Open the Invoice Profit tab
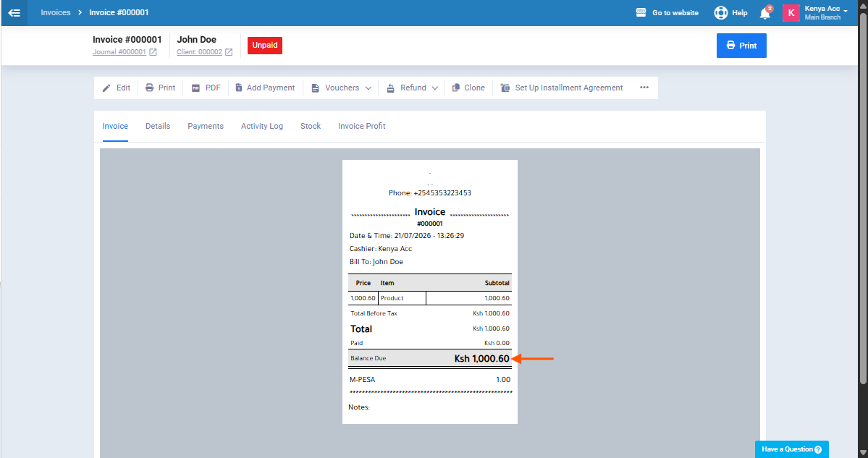The image size is (868, 458). pyautogui.click(x=361, y=126)
